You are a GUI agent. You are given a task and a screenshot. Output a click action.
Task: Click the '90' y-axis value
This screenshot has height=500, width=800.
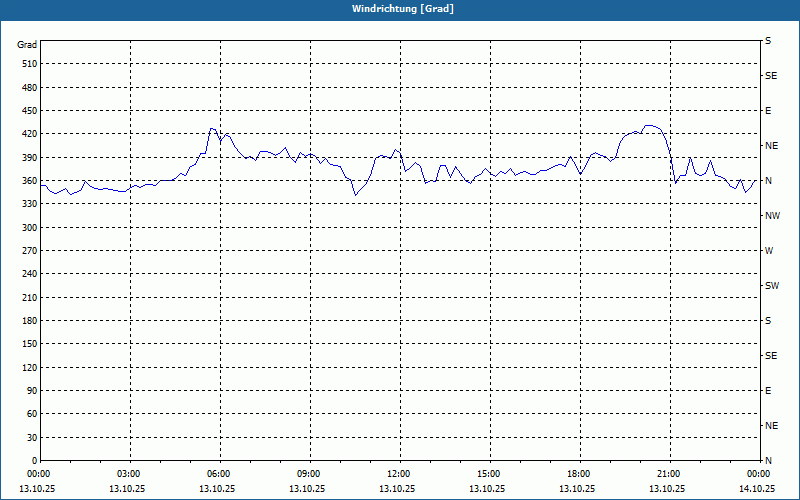click(32, 391)
